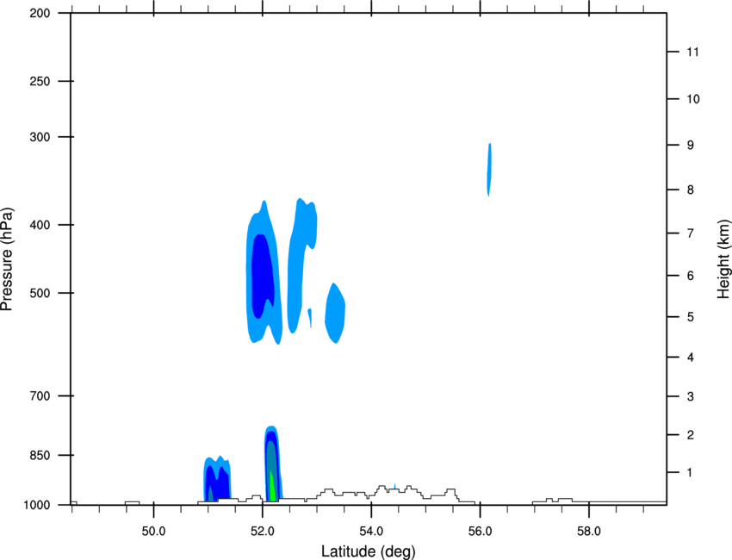This screenshot has width=732, height=560.
Task: Click the 7 km height label
Action: (691, 233)
